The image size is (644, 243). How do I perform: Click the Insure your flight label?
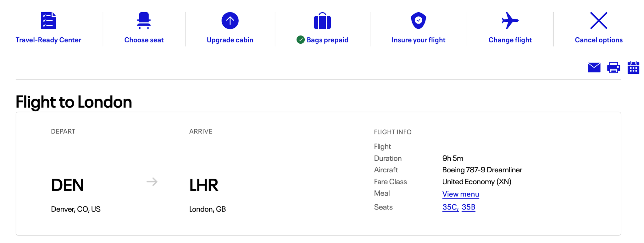click(x=418, y=40)
